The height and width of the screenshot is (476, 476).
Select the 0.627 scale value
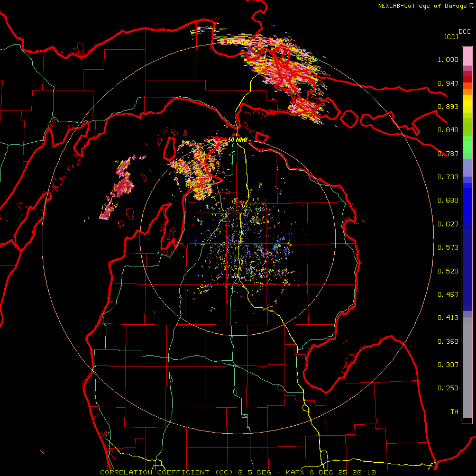click(x=448, y=224)
